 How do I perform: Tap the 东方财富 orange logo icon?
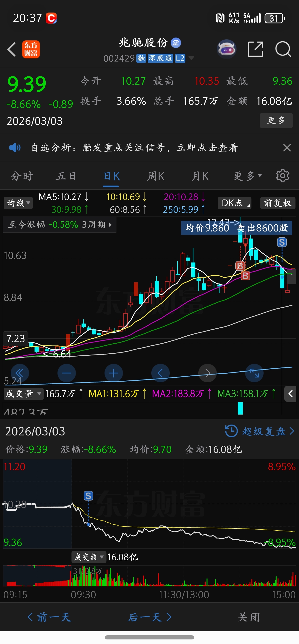coord(31,49)
